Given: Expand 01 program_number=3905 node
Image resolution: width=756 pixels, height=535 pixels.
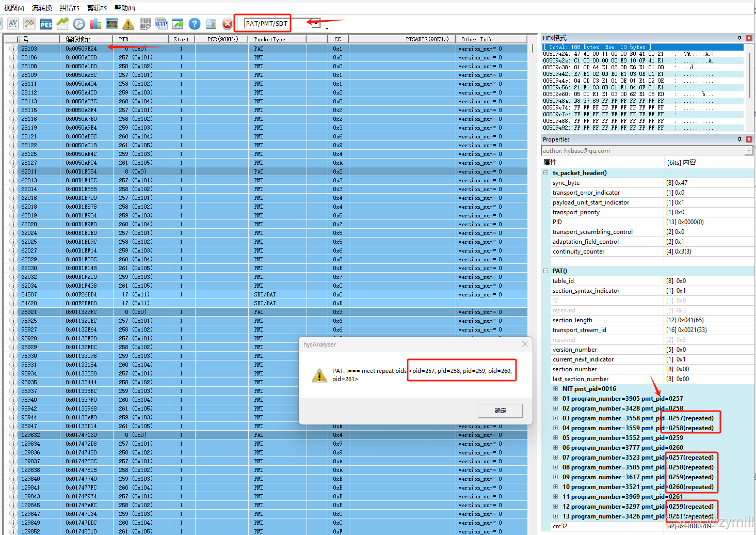Looking at the screenshot, I should click(556, 399).
